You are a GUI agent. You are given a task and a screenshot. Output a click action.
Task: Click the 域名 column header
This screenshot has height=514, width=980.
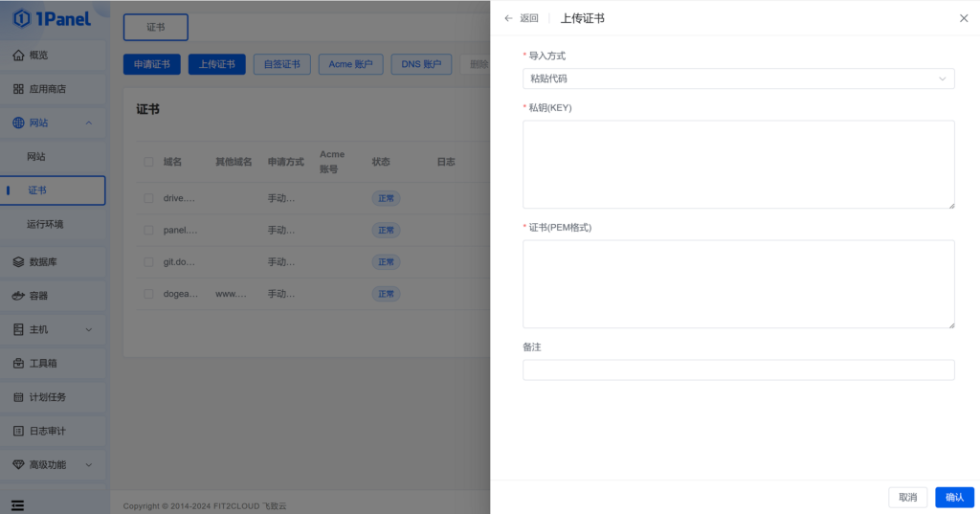coord(172,162)
